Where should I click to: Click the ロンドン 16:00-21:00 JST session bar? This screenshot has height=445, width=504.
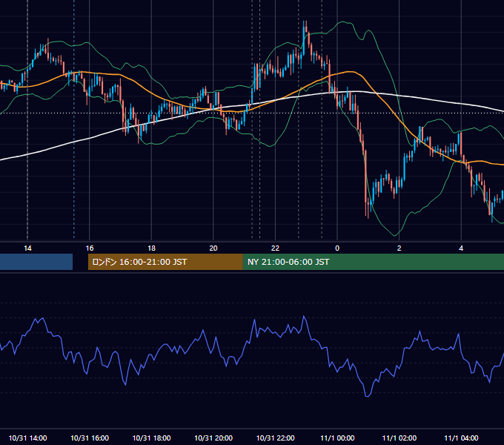pyautogui.click(x=165, y=262)
